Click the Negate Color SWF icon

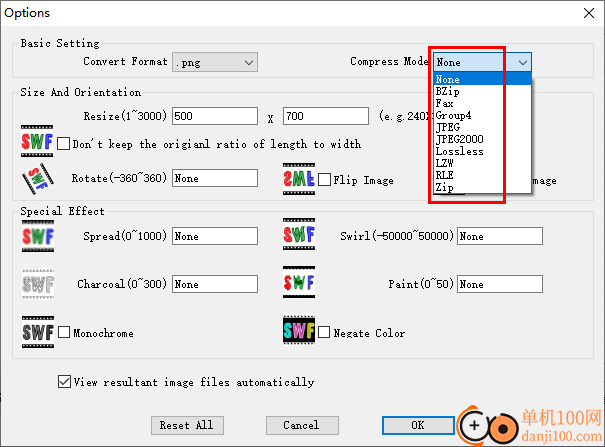[299, 330]
